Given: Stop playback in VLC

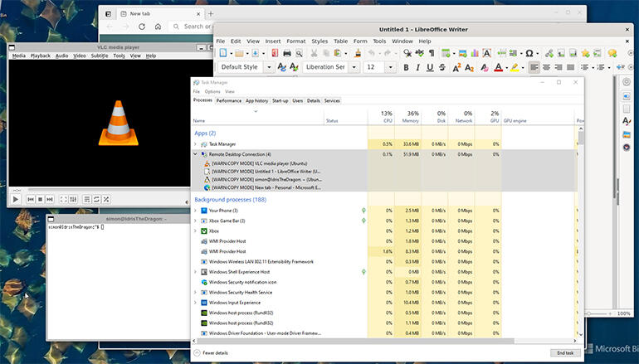Looking at the screenshot, I should click(40, 199).
